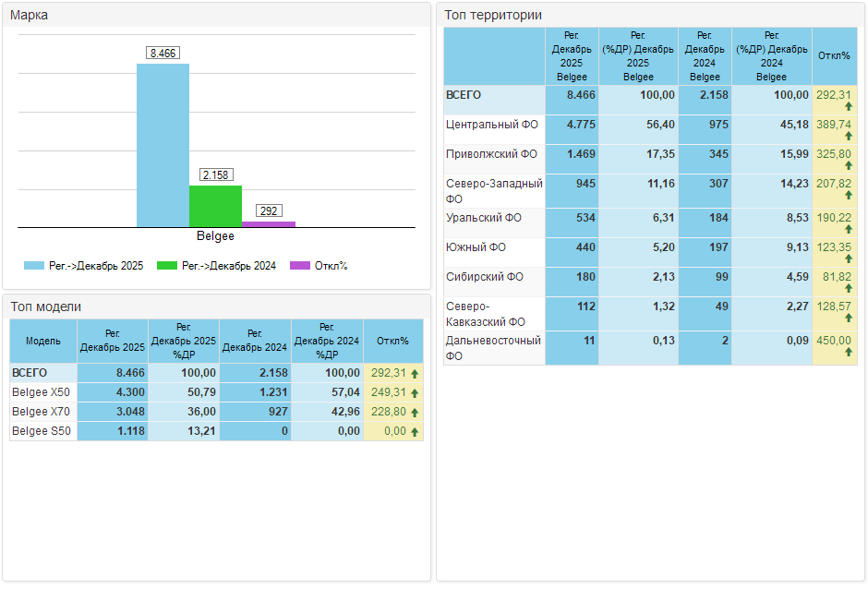Select the Приволжский ФО territory row
This screenshot has width=868, height=613.
tap(491, 154)
